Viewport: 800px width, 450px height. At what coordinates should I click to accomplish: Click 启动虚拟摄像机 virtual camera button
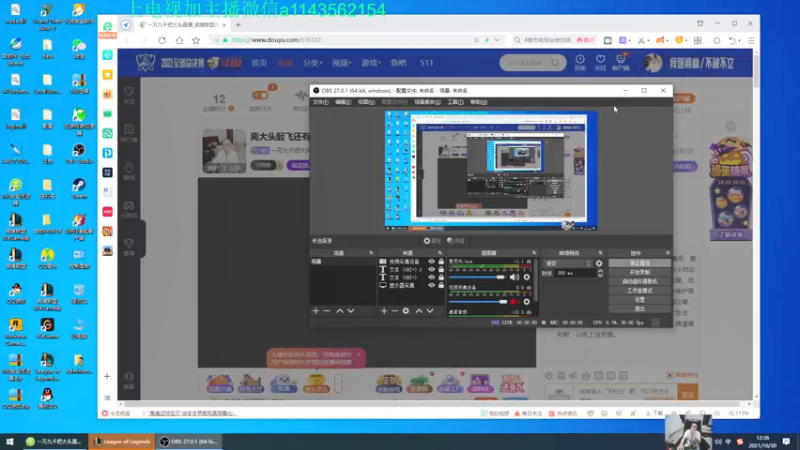pos(640,282)
